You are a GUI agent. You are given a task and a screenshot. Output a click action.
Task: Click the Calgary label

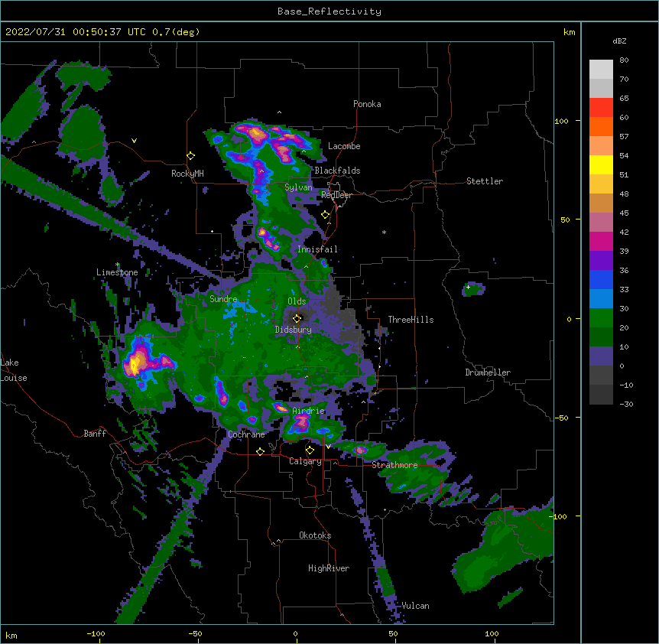pos(305,461)
